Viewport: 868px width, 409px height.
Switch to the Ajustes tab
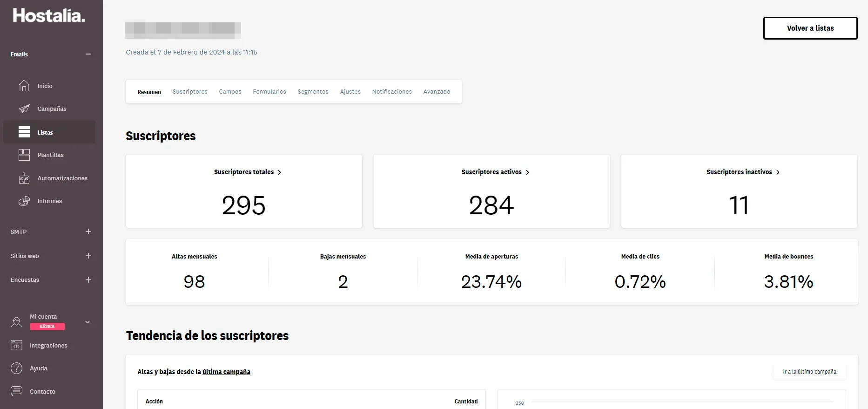tap(350, 92)
